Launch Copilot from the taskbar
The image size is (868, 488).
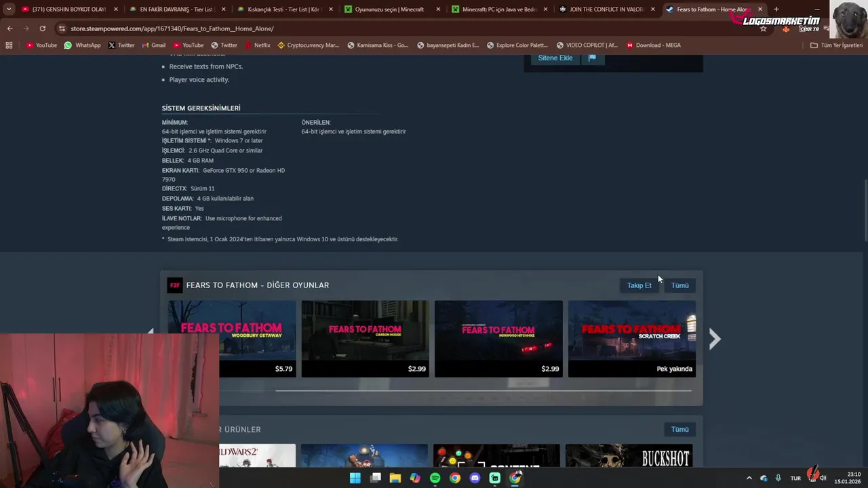point(415,478)
